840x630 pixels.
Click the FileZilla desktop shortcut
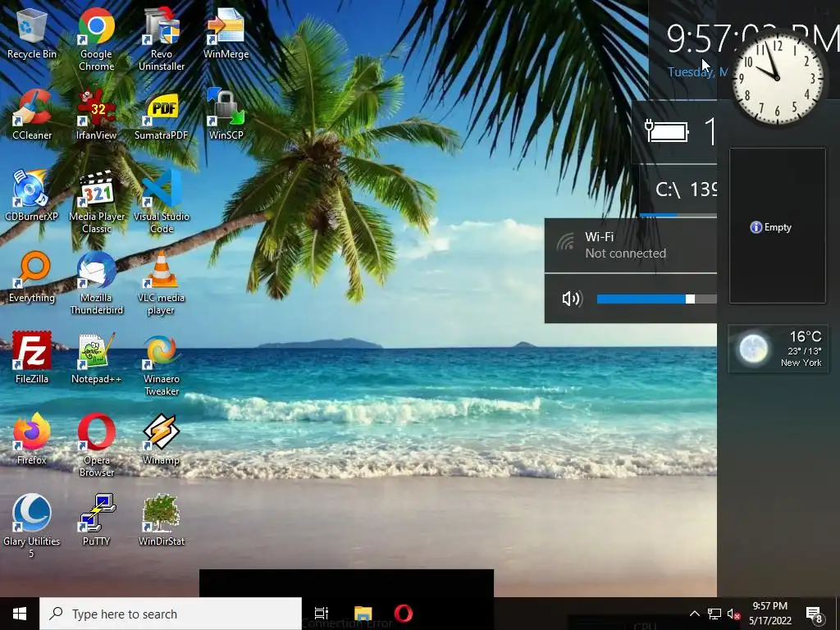coord(32,358)
